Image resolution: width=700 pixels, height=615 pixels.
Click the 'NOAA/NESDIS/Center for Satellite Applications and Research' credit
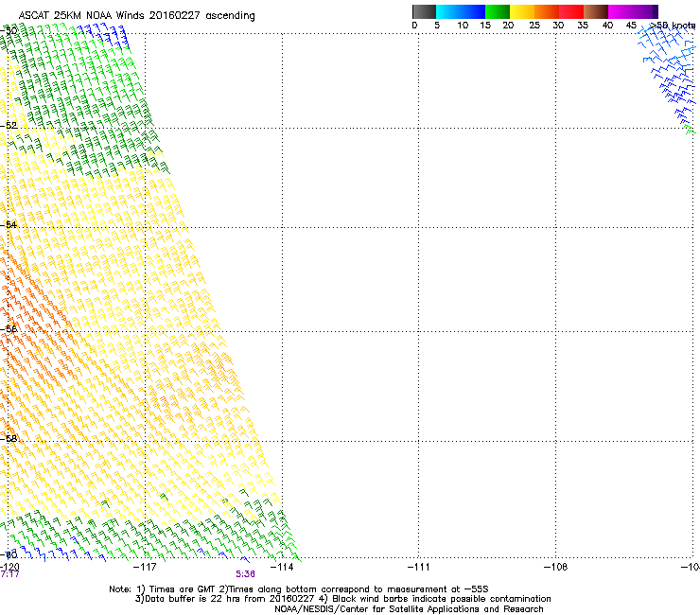pyautogui.click(x=409, y=609)
